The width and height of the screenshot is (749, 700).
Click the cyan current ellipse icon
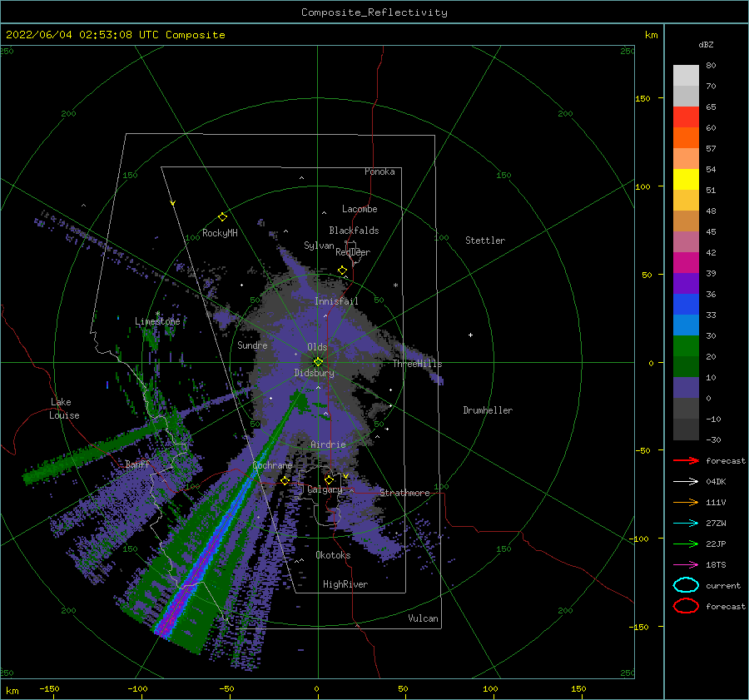(686, 585)
